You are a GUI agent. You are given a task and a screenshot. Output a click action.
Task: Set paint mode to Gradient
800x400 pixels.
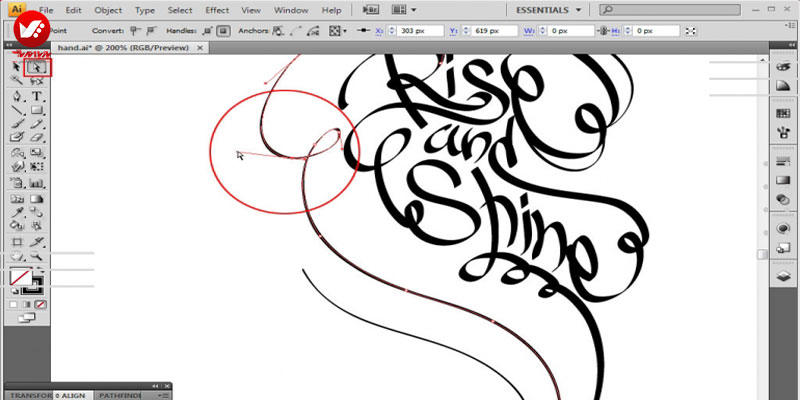[28, 305]
